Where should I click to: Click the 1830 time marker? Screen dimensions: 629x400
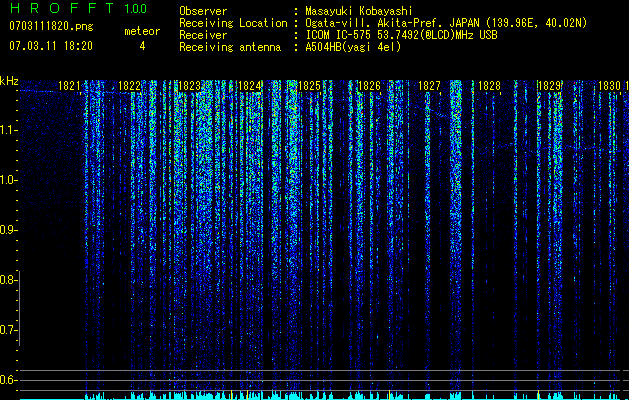coord(609,86)
